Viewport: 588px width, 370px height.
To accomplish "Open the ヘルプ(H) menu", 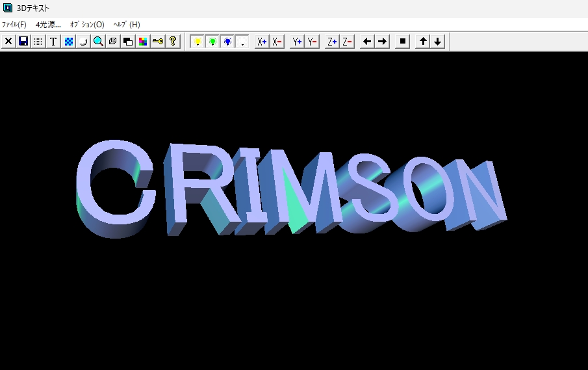I will pos(127,25).
